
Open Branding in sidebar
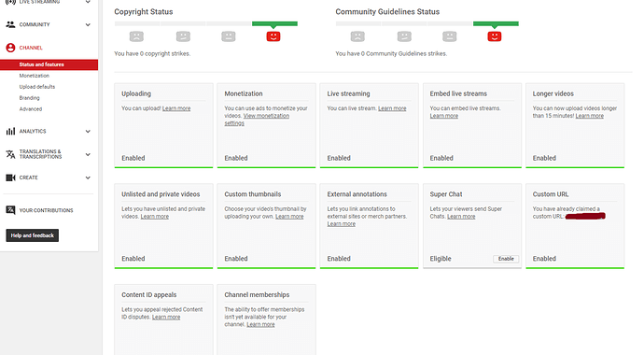point(29,98)
